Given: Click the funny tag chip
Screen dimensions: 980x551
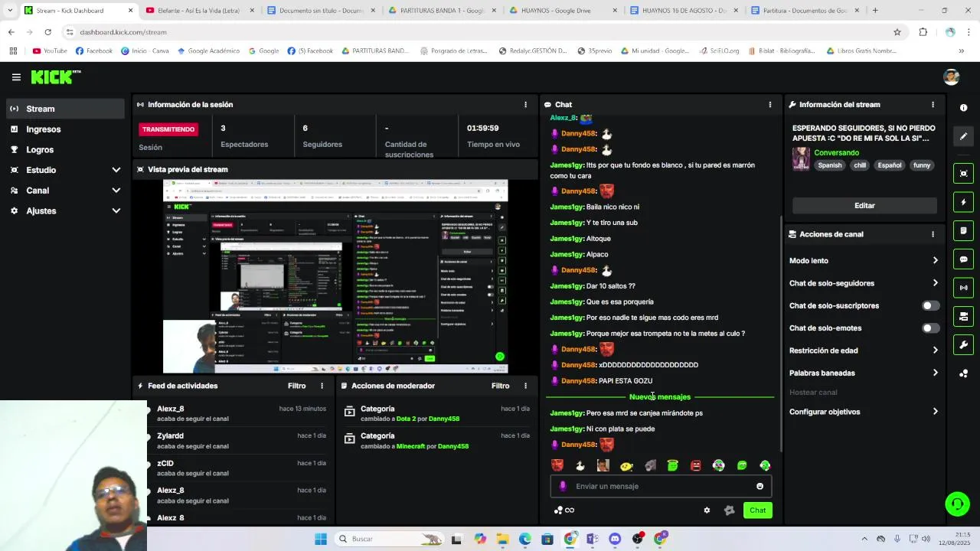Looking at the screenshot, I should [922, 165].
